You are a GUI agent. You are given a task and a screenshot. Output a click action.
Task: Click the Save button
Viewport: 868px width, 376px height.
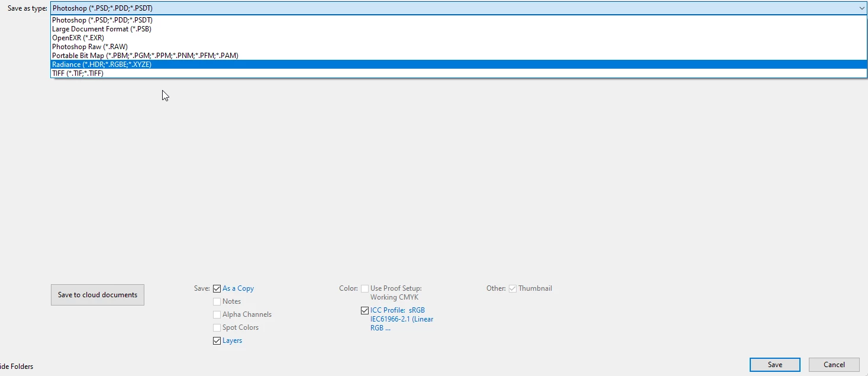coord(775,365)
